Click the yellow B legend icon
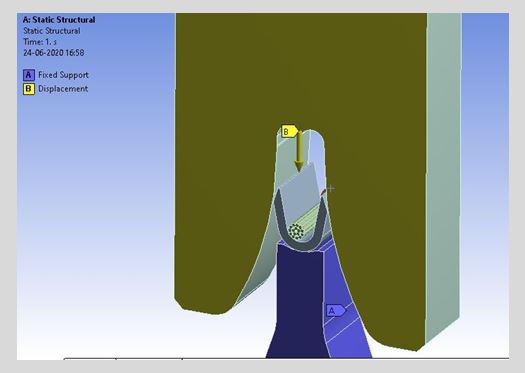 pyautogui.click(x=29, y=89)
